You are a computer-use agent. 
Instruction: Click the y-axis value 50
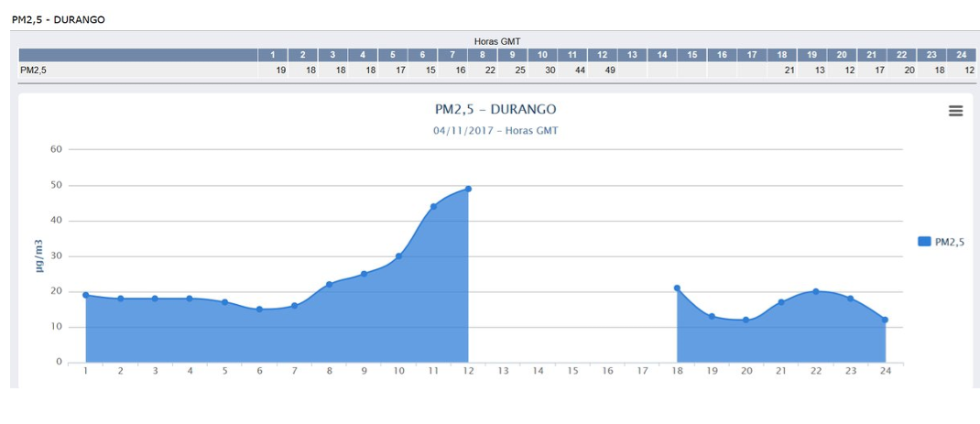point(56,185)
